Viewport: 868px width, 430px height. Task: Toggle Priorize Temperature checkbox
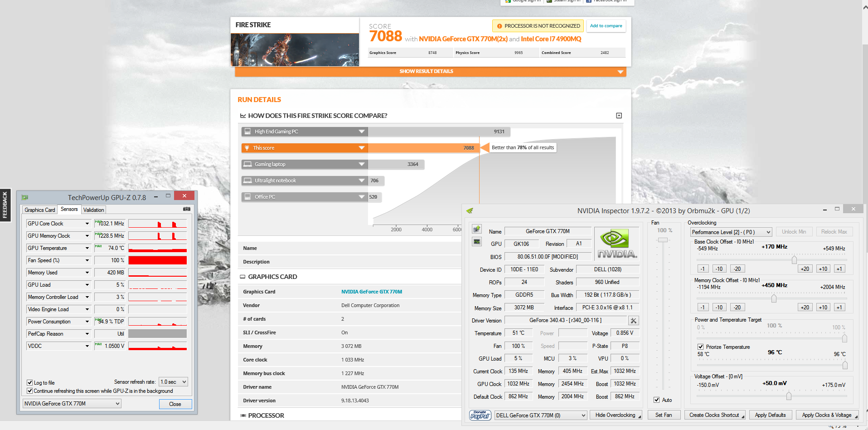[x=700, y=347]
